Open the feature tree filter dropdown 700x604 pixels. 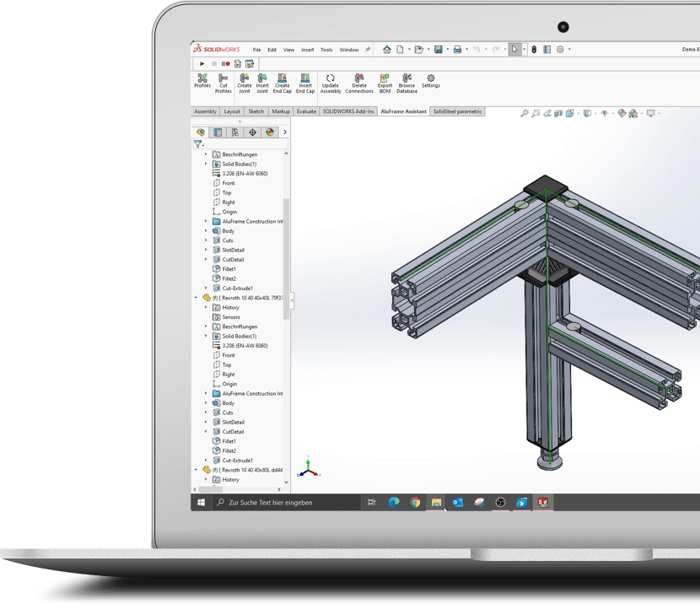[x=198, y=144]
